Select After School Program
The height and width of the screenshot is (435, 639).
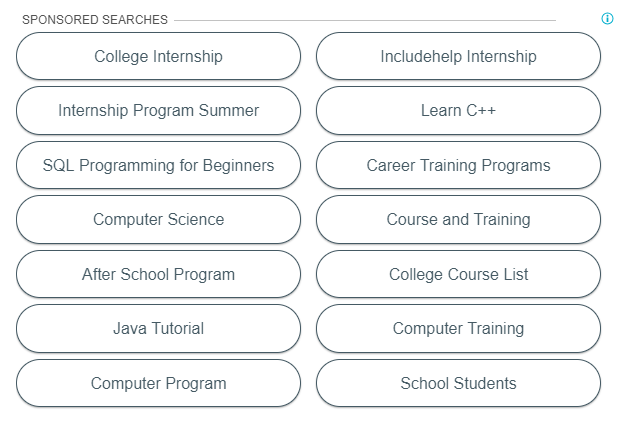click(159, 274)
